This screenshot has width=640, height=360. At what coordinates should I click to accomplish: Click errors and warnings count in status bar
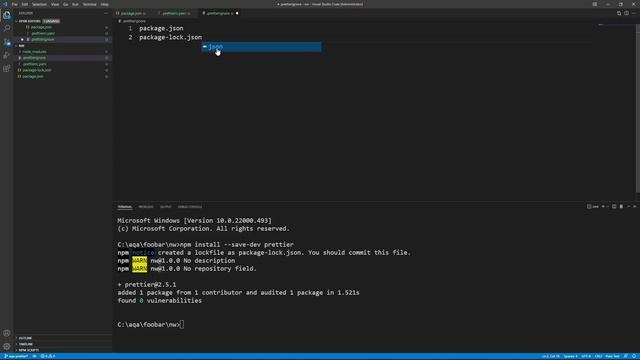tap(48, 356)
